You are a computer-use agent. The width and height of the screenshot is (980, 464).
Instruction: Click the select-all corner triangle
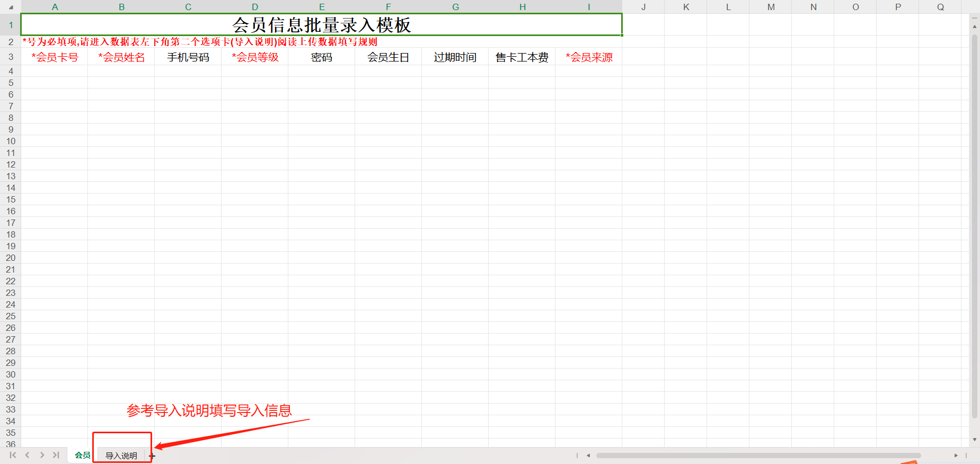pos(11,7)
